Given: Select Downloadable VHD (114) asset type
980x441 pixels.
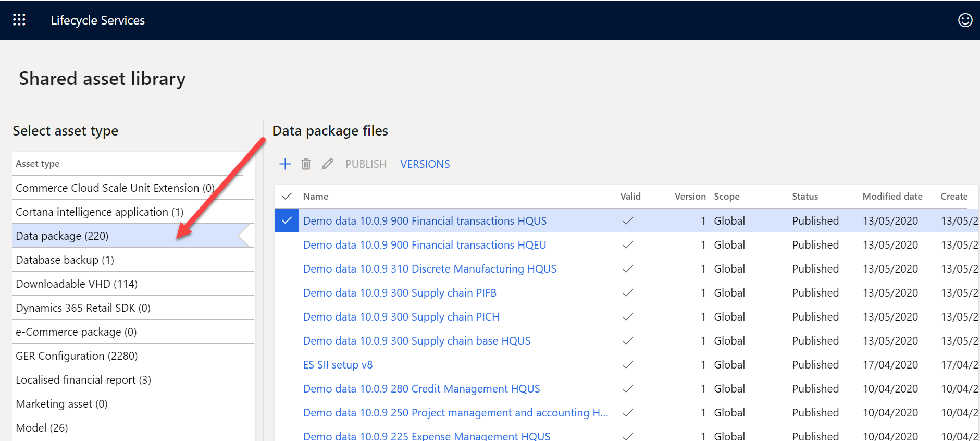Looking at the screenshot, I should tap(133, 284).
